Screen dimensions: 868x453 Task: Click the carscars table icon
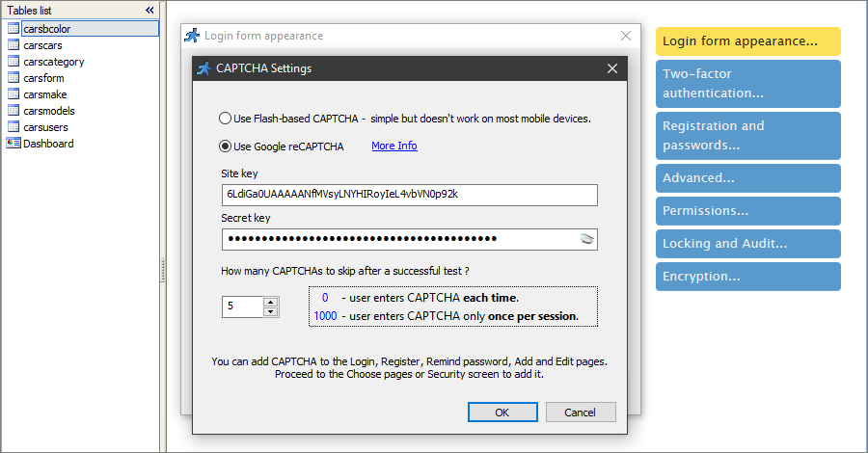coord(14,44)
